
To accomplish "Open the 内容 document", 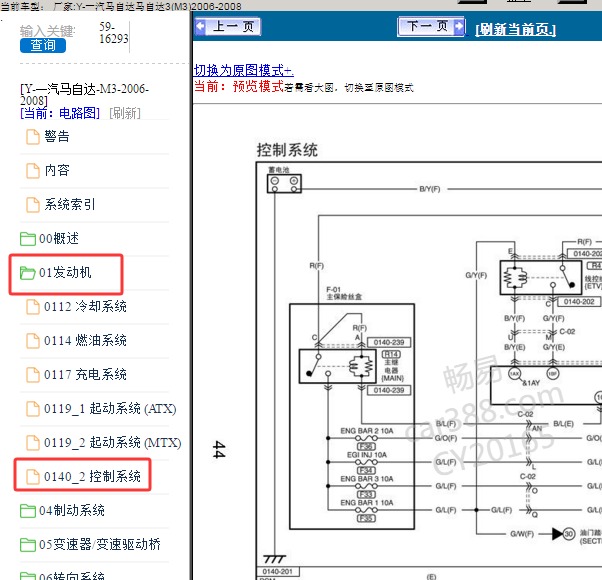I will point(56,170).
